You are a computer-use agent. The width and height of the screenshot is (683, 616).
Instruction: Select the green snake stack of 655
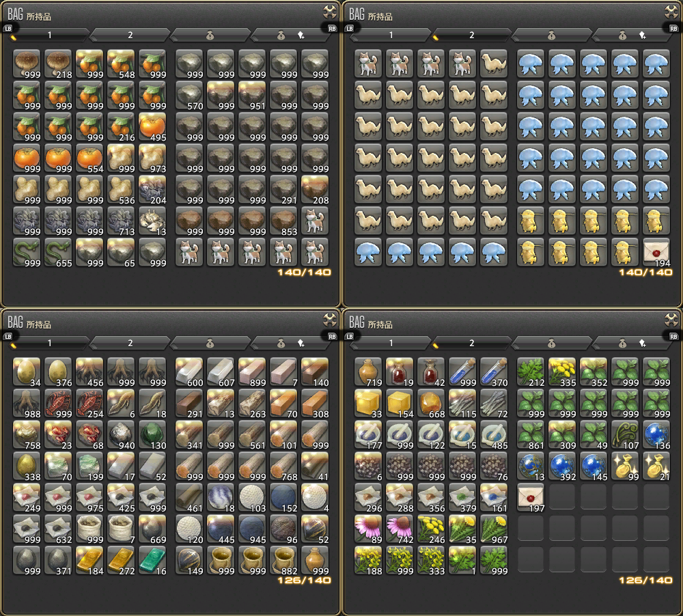tap(58, 251)
